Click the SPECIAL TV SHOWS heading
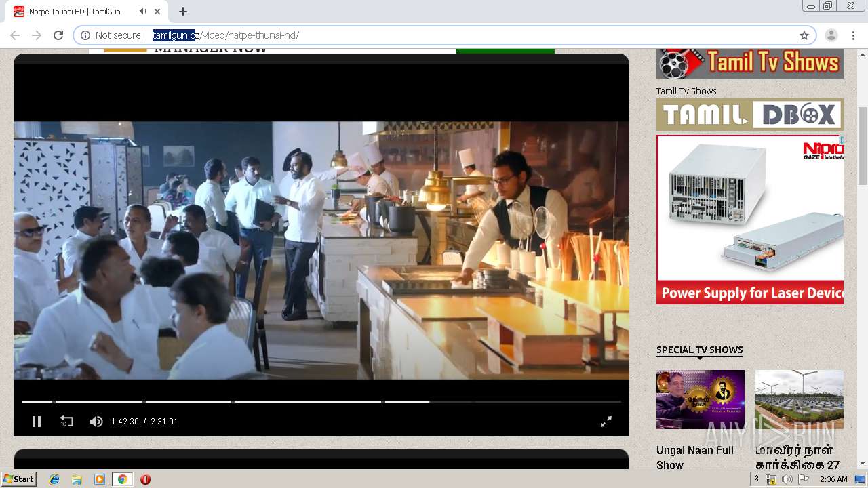The height and width of the screenshot is (488, 868). tap(700, 350)
